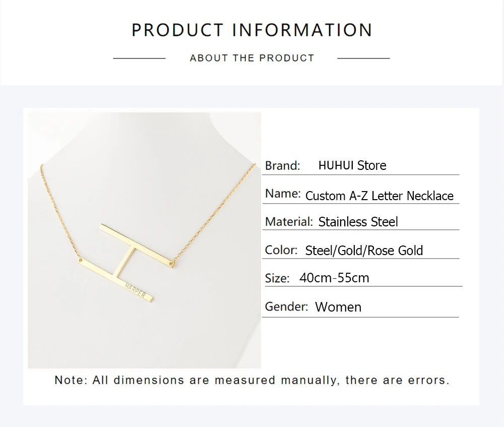Click the ABOUT THE PRODUCT subtitle
Viewport: 504px width, 427px height.
pyautogui.click(x=251, y=58)
